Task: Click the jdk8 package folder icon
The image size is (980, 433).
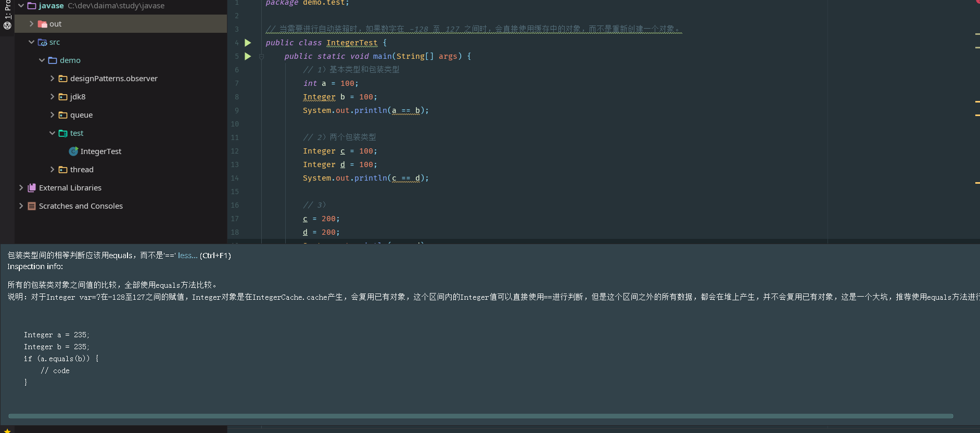Action: click(x=63, y=97)
